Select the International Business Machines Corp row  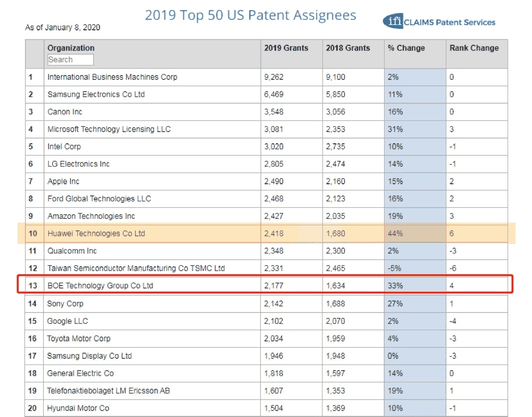coord(112,77)
